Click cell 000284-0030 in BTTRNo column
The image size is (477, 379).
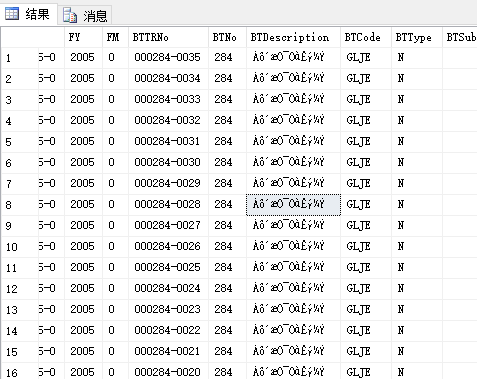point(168,163)
